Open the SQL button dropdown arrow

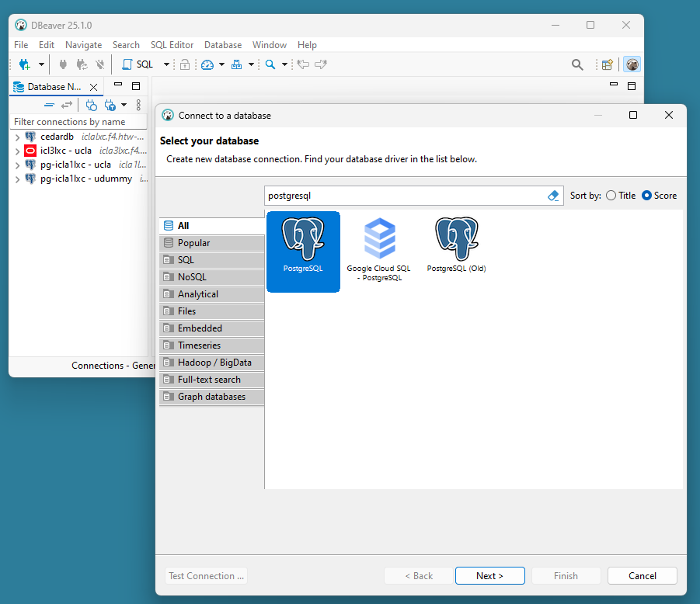(x=166, y=64)
